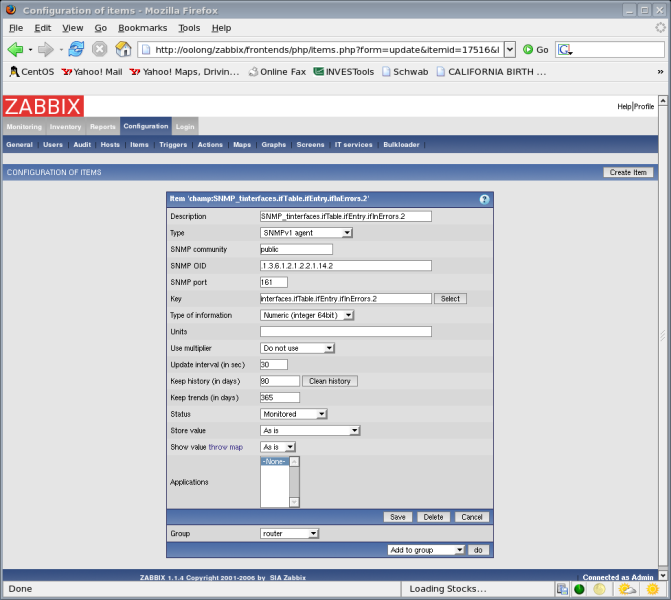The height and width of the screenshot is (600, 671).
Task: Open the blue help icon in item header
Action: pyautogui.click(x=484, y=199)
